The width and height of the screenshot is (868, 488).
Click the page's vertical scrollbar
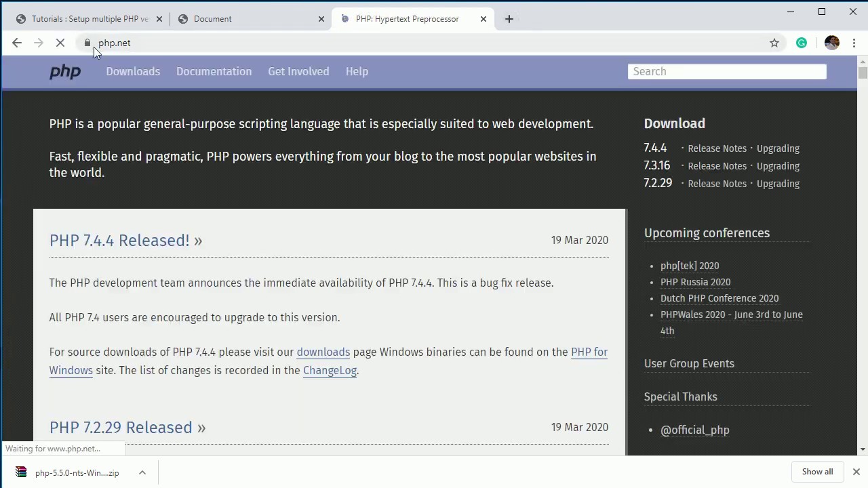863,258
